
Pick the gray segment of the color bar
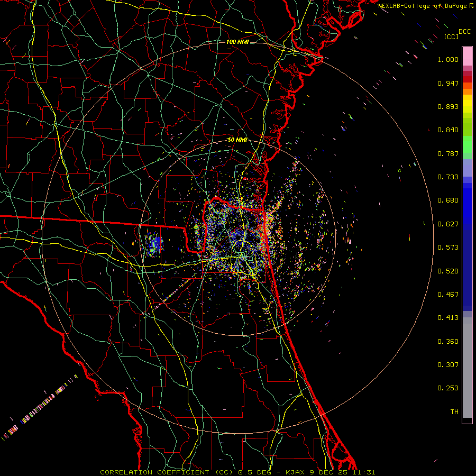click(467, 368)
